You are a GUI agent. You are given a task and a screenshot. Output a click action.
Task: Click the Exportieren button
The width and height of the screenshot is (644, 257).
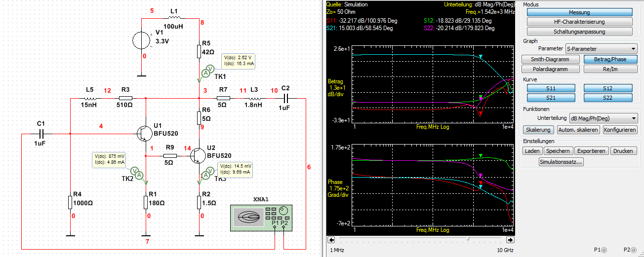pyautogui.click(x=592, y=151)
